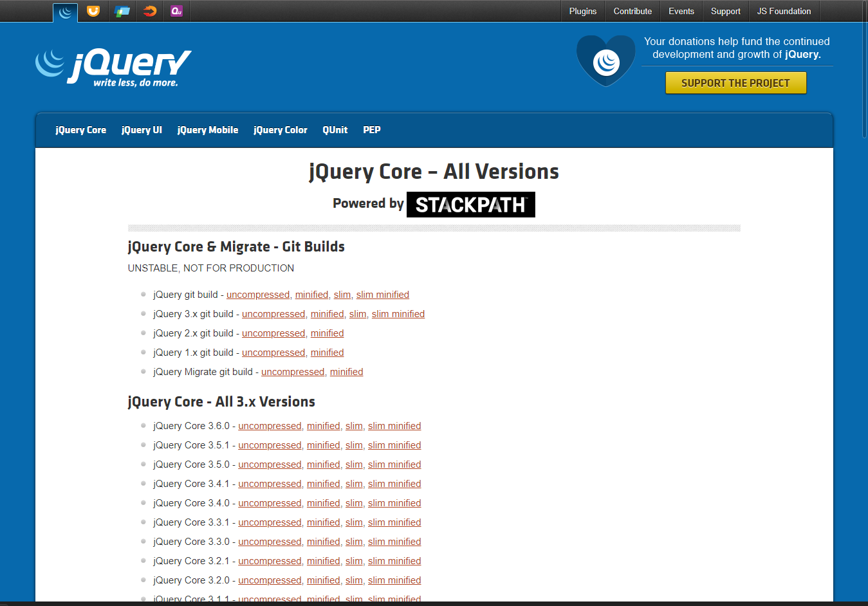Image resolution: width=868 pixels, height=606 pixels.
Task: Open the jQuery project tab icon
Action: [x=65, y=12]
